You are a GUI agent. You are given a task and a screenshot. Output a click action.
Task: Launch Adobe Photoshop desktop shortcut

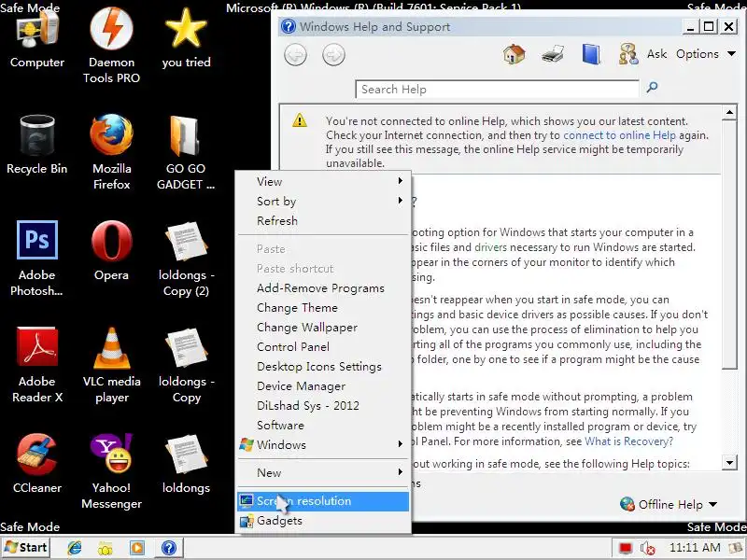coord(36,259)
